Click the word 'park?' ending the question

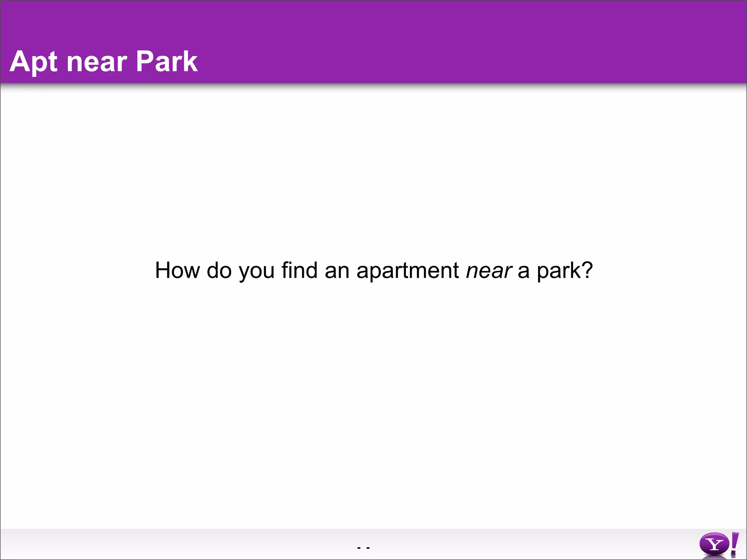pyautogui.click(x=565, y=271)
